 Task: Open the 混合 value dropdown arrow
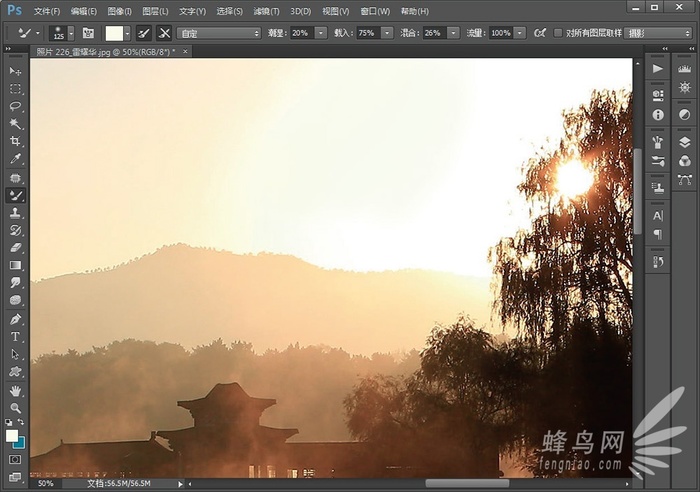454,33
